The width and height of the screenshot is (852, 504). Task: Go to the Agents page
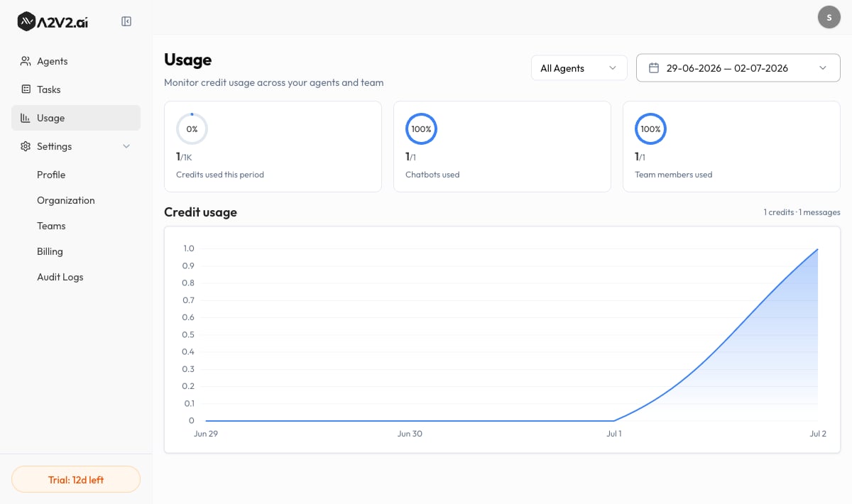(76, 61)
